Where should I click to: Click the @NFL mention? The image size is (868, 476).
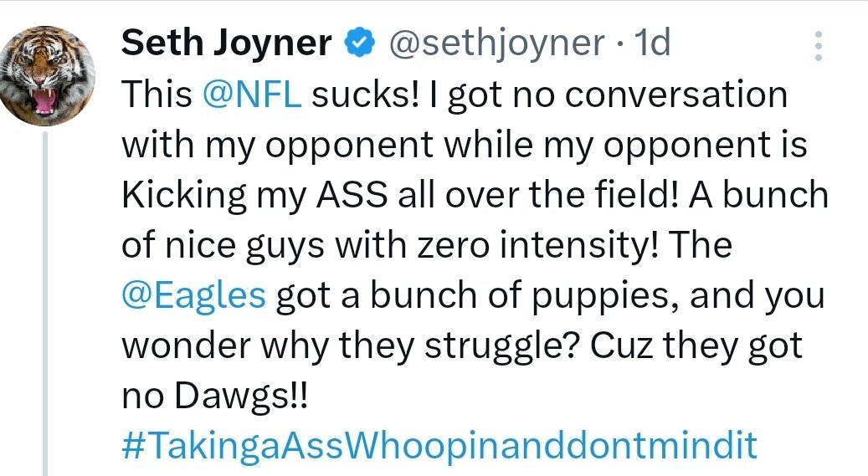253,95
